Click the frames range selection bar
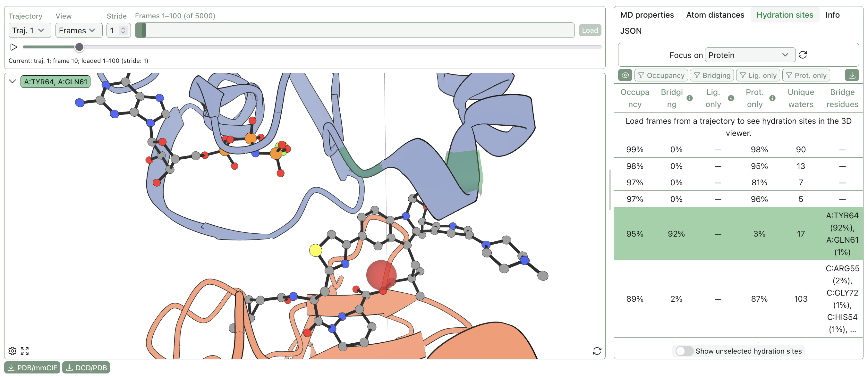 (x=354, y=30)
